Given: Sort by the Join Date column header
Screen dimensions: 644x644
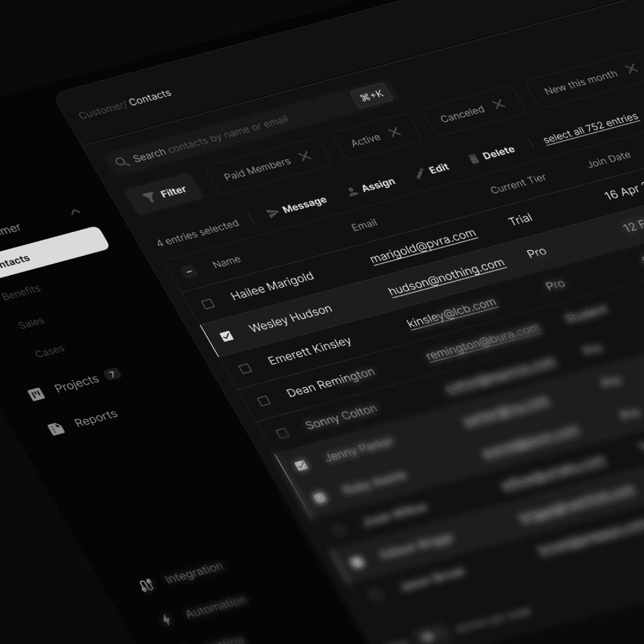Looking at the screenshot, I should point(609,159).
